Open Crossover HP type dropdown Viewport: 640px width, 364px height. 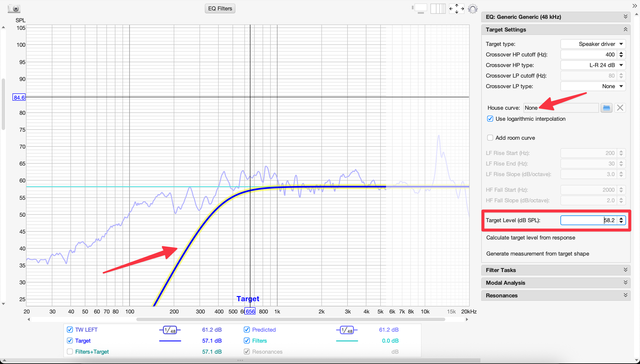coord(593,65)
